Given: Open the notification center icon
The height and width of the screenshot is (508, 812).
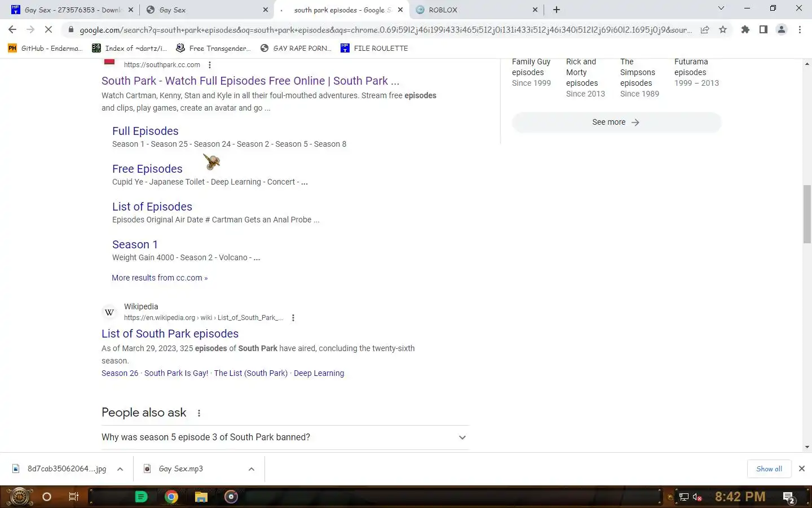Looking at the screenshot, I should [x=789, y=497].
